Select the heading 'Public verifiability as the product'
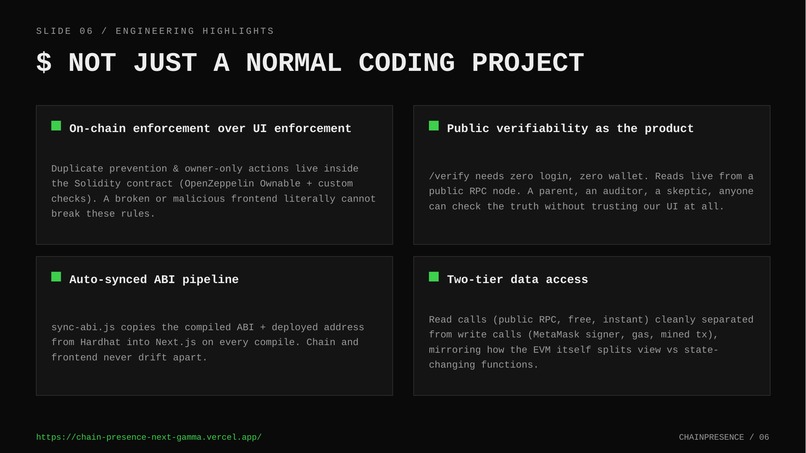The width and height of the screenshot is (806, 453). click(570, 128)
